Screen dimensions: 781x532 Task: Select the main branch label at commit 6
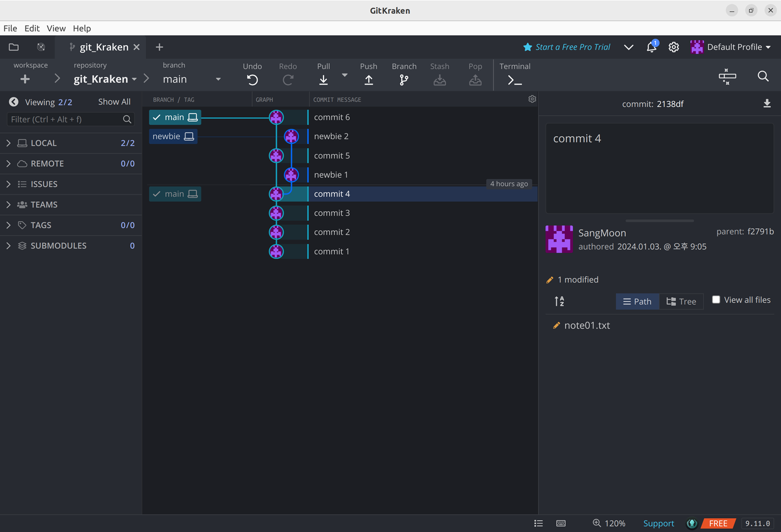[x=175, y=117]
